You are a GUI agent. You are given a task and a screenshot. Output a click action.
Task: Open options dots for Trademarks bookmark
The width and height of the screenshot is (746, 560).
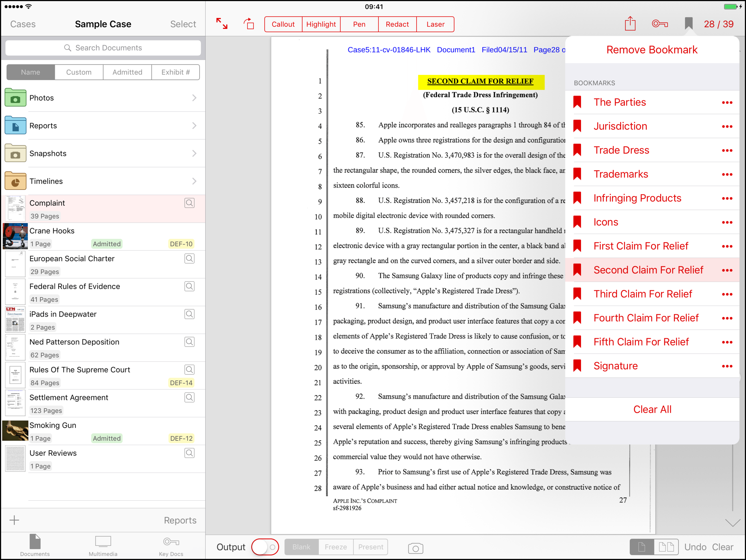pos(727,174)
